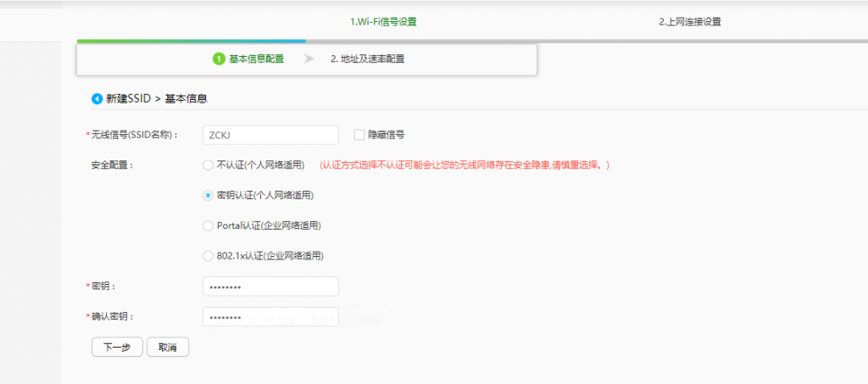
Task: Open the 2.上网连接设置 tab
Action: 690,22
